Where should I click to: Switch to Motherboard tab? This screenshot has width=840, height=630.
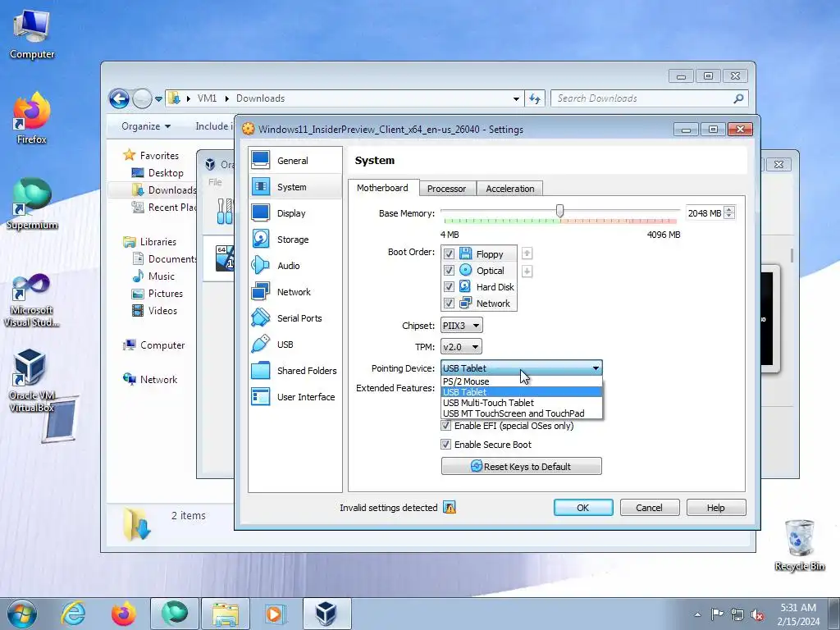coord(382,188)
